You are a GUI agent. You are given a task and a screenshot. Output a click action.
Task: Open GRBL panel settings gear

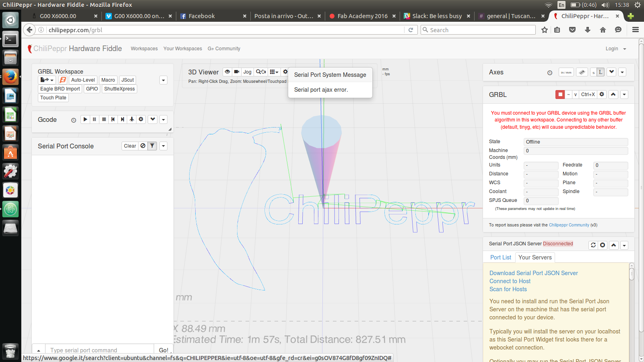point(602,95)
